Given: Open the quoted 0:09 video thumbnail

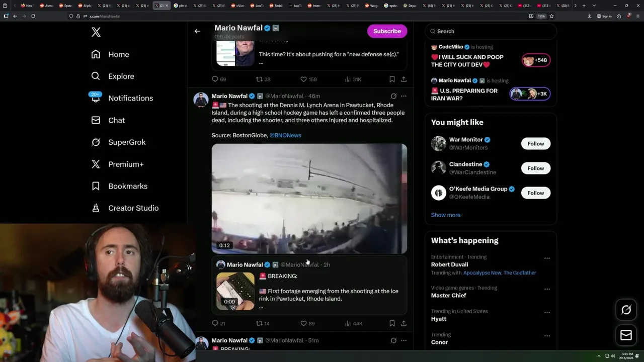Looking at the screenshot, I should 235,291.
